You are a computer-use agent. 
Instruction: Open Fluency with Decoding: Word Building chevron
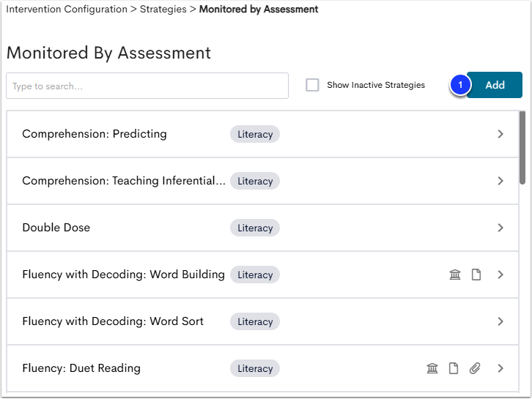coord(500,275)
